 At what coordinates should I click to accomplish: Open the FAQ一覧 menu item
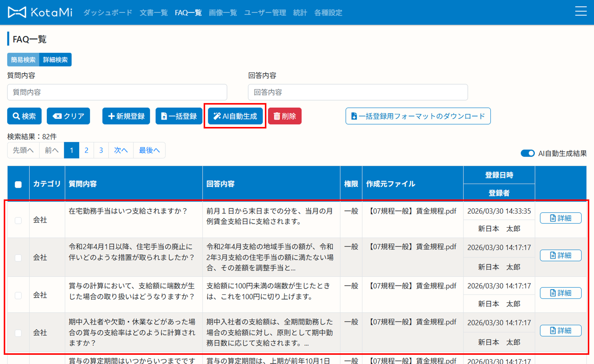tap(188, 12)
